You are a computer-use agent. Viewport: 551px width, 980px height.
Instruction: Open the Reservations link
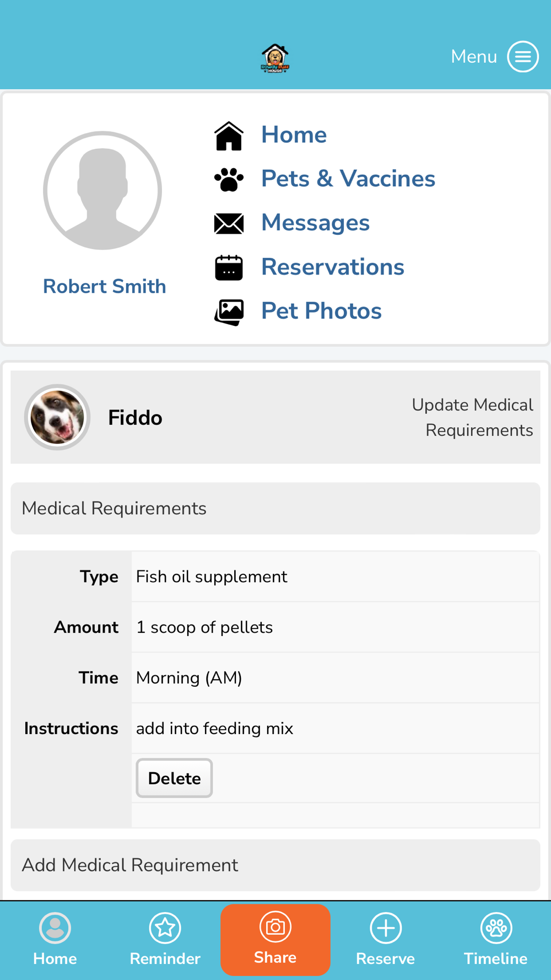pos(333,267)
